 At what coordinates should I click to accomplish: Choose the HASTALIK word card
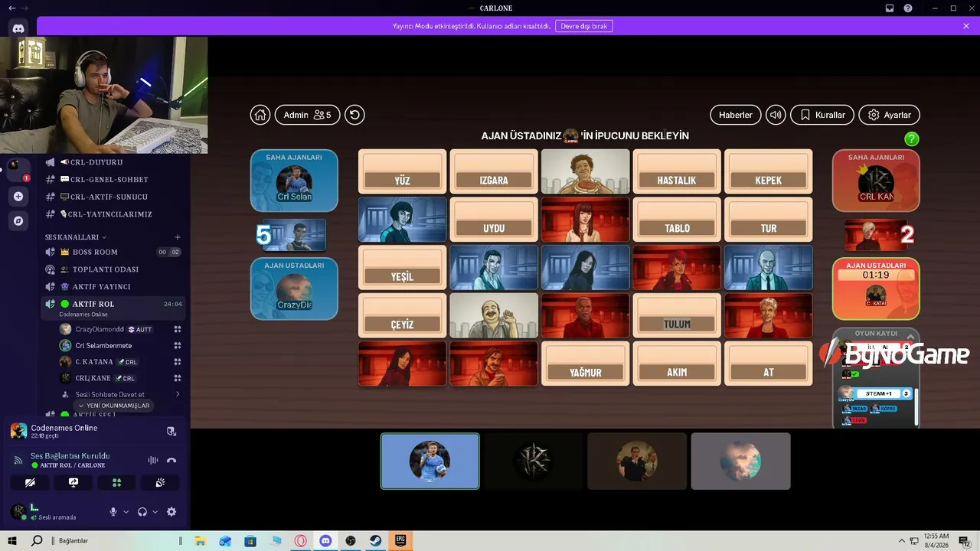coord(677,171)
